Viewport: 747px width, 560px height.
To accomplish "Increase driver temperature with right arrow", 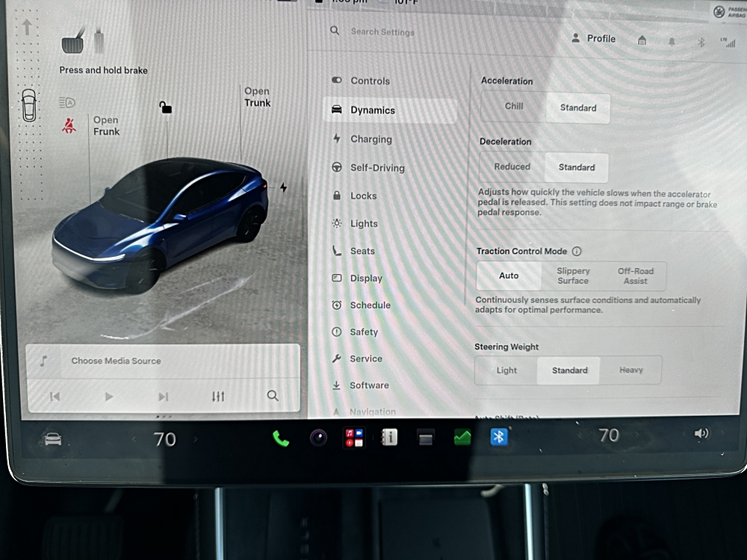I will [195, 439].
